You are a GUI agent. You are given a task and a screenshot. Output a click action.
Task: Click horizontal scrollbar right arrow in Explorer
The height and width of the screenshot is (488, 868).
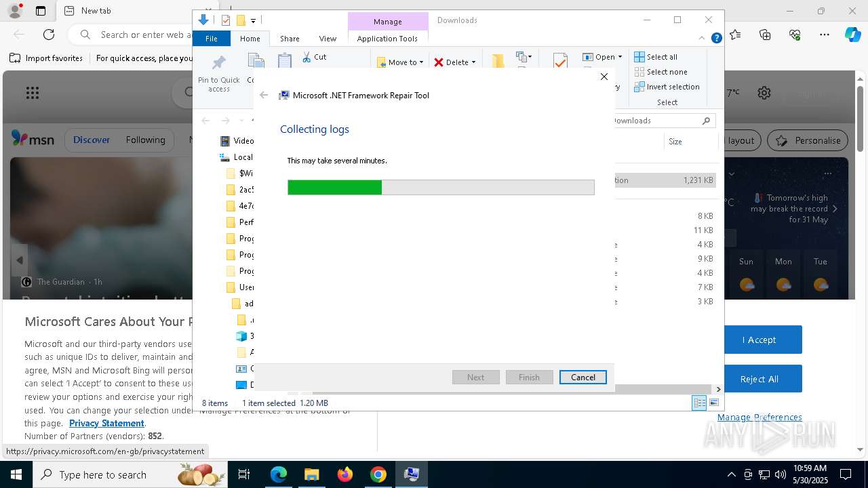pyautogui.click(x=718, y=390)
